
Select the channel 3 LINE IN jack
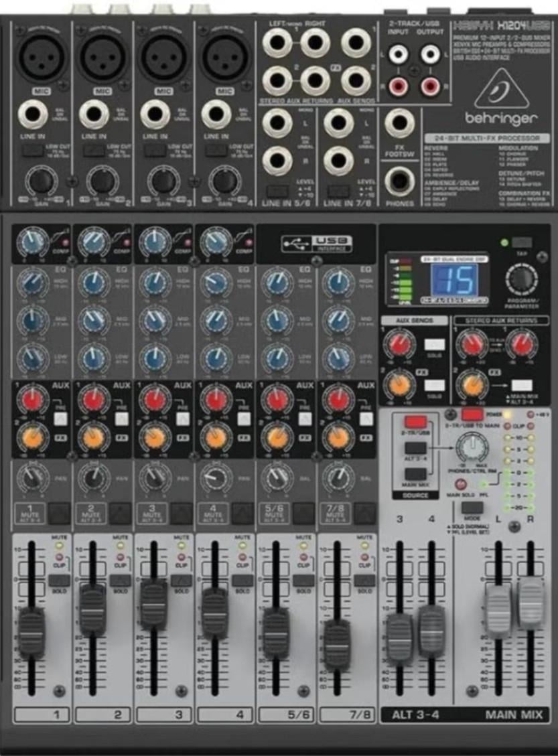(155, 115)
